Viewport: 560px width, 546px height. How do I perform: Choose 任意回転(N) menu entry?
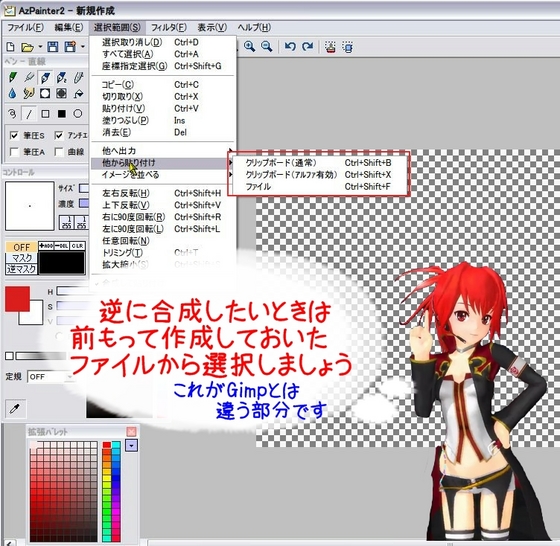click(x=162, y=241)
